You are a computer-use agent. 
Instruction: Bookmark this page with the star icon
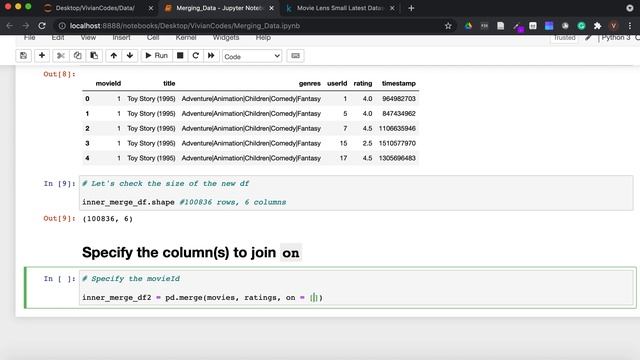[x=448, y=26]
